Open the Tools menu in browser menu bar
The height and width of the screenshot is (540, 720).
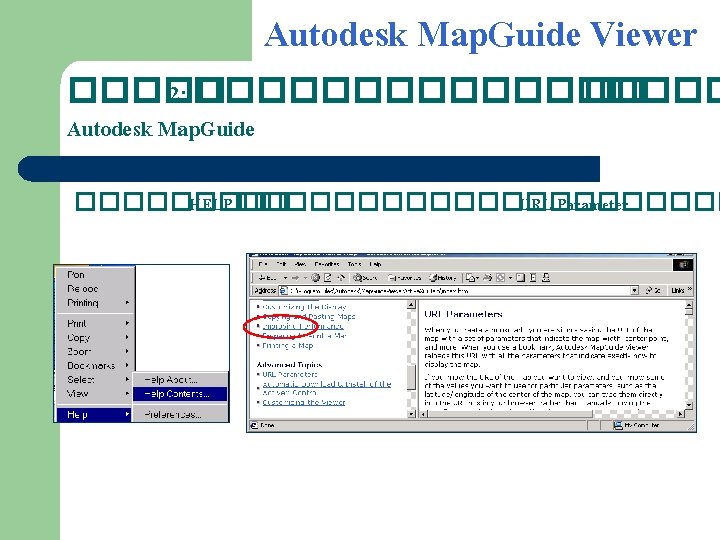point(354,264)
